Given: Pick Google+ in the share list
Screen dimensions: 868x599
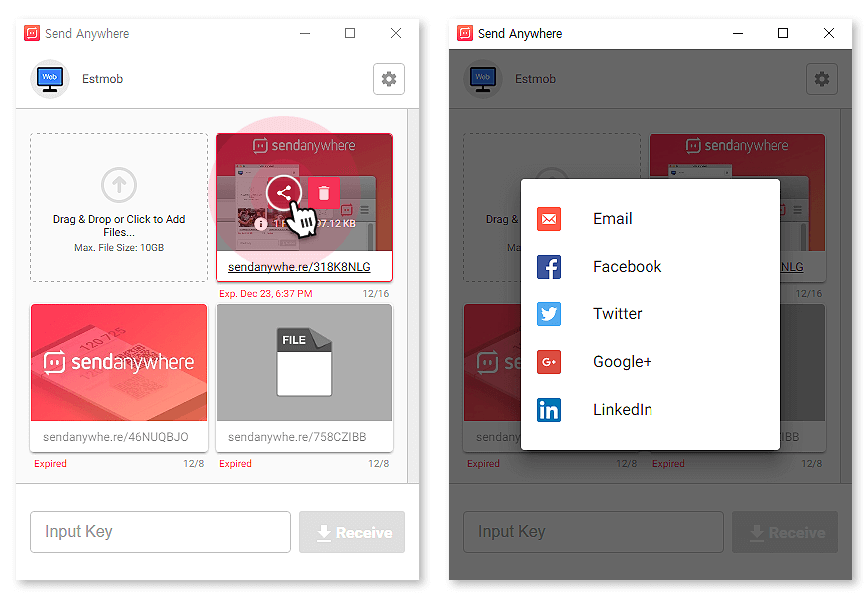Looking at the screenshot, I should pos(650,362).
